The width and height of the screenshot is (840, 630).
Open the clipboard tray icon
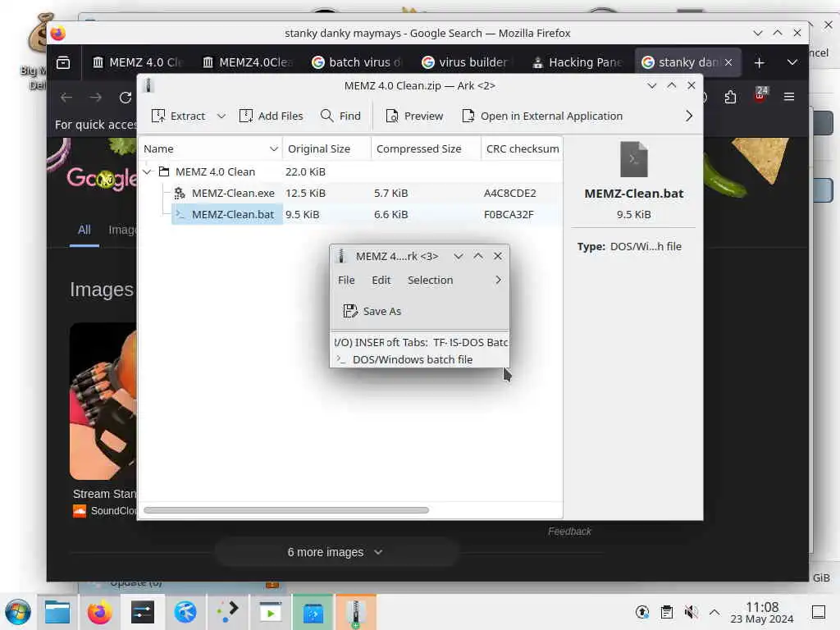pyautogui.click(x=667, y=612)
